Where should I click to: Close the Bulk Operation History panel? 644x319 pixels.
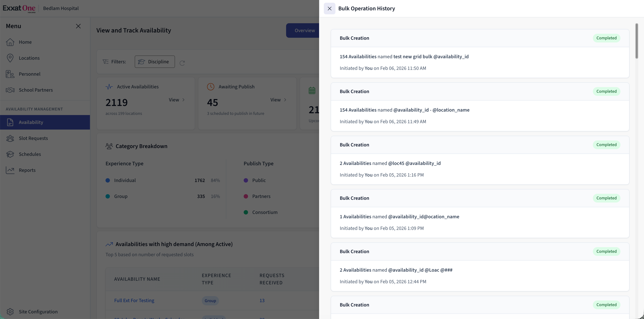tap(329, 9)
